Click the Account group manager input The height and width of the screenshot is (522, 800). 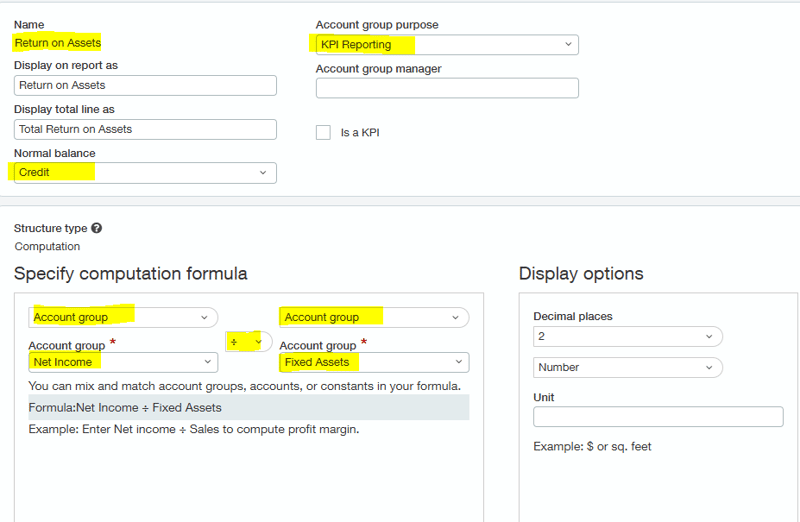(x=446, y=88)
